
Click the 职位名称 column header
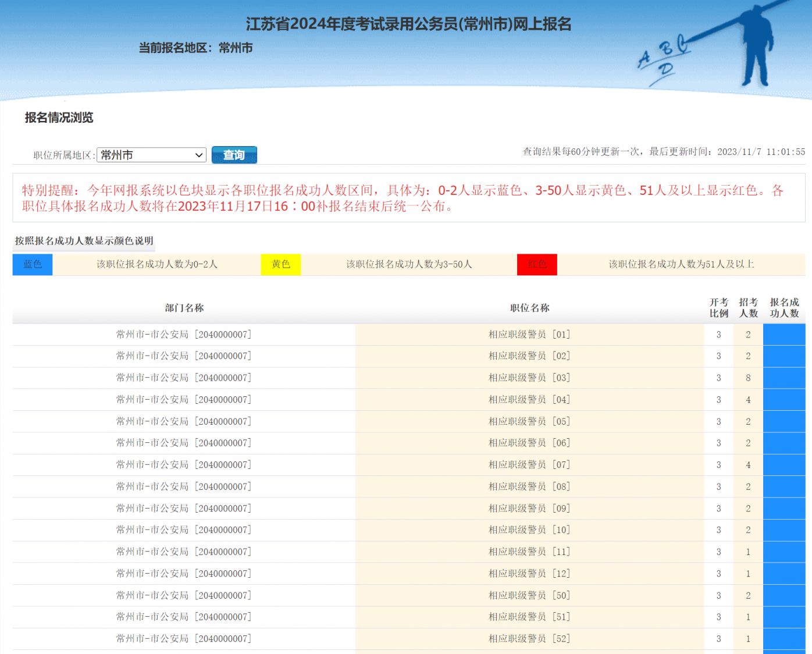point(530,308)
